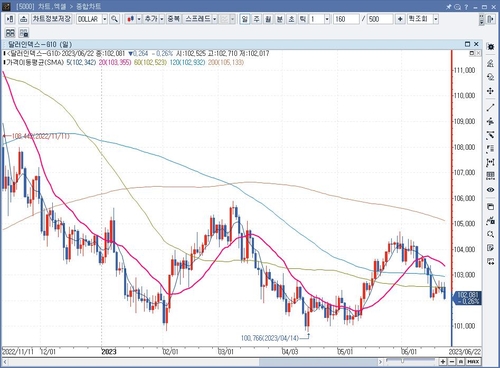Image resolution: width=500 pixels, height=368 pixels.
Task: Click the scrollbar right arrow
Action: pyautogui.click(x=380, y=362)
